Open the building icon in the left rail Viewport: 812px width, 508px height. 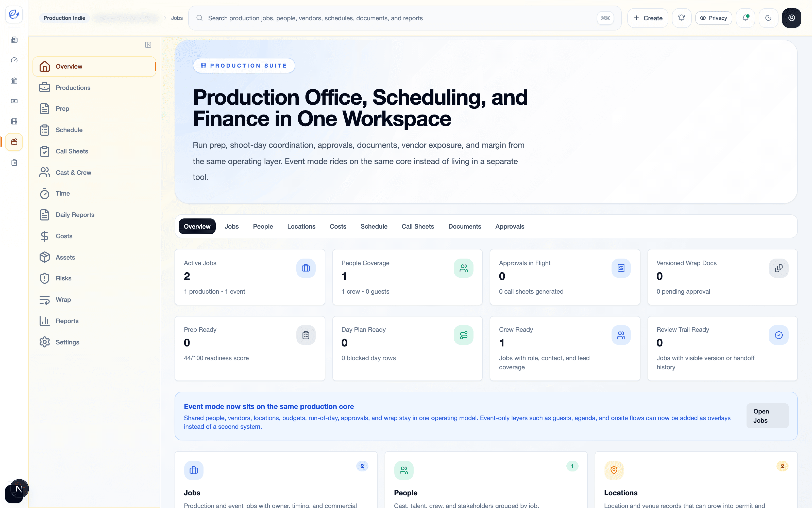click(14, 40)
